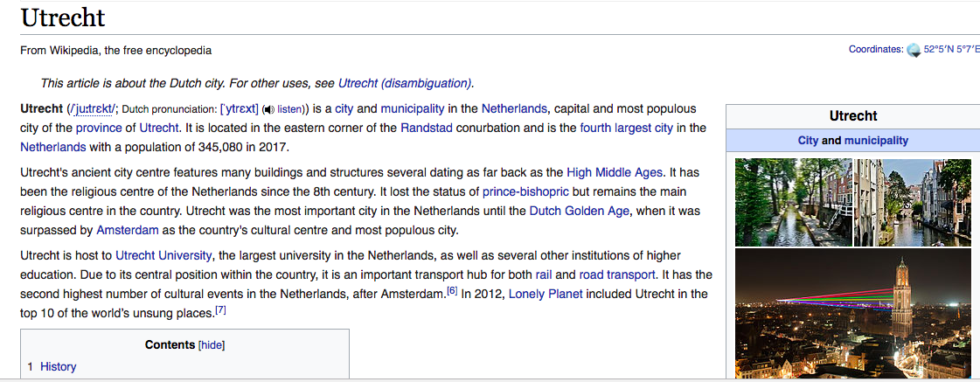
Task: Click the City link in the infobox
Action: (808, 140)
